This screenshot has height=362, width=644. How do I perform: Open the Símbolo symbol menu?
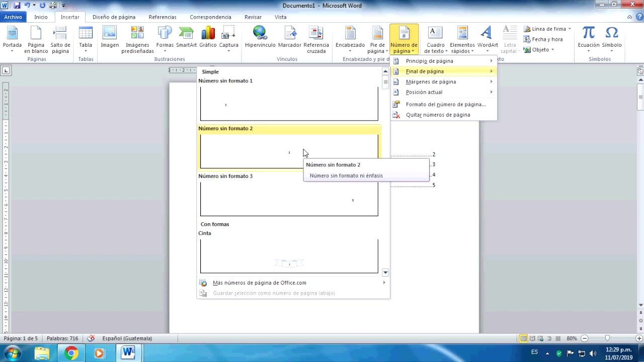(x=611, y=40)
